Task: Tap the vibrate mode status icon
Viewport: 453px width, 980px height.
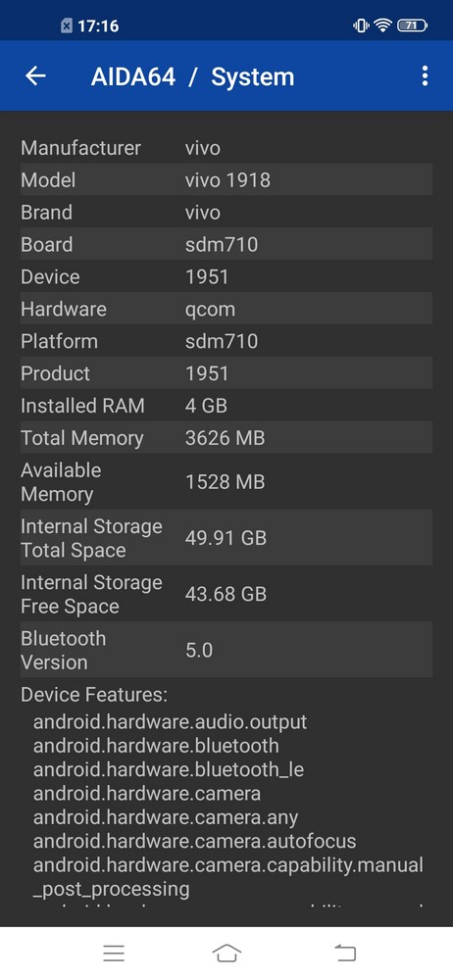Action: coord(361,25)
